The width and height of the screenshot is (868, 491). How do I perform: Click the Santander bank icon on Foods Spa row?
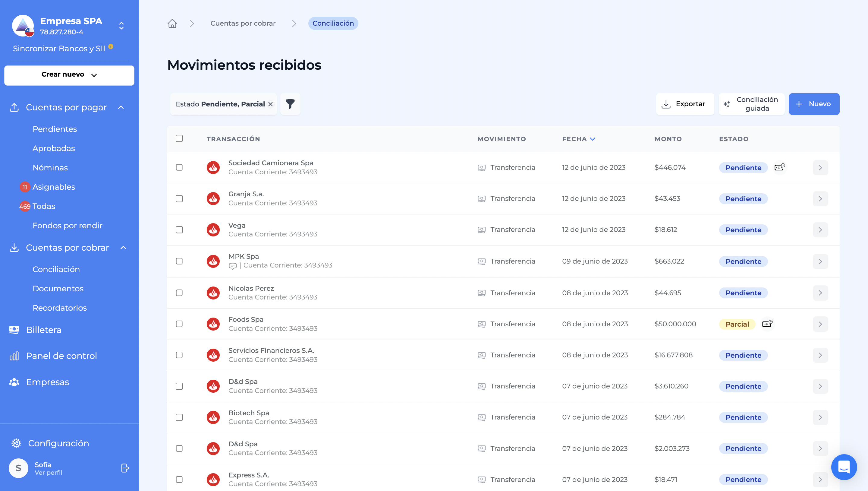tap(213, 324)
